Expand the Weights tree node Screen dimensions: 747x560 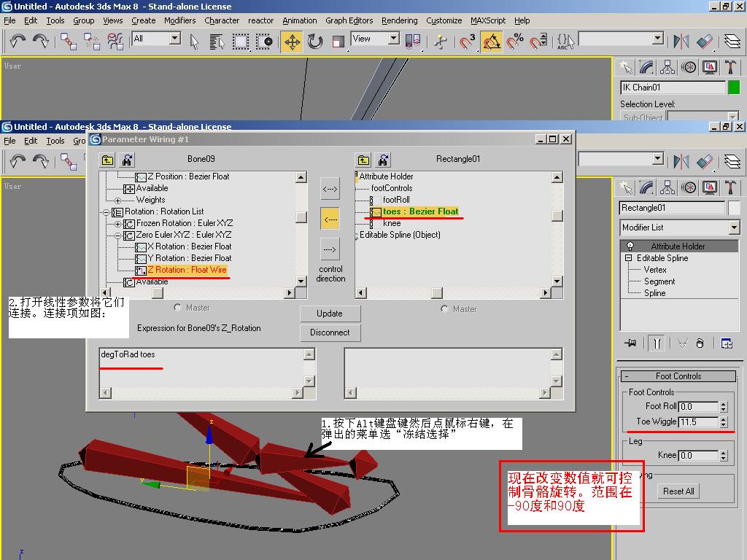117,201
